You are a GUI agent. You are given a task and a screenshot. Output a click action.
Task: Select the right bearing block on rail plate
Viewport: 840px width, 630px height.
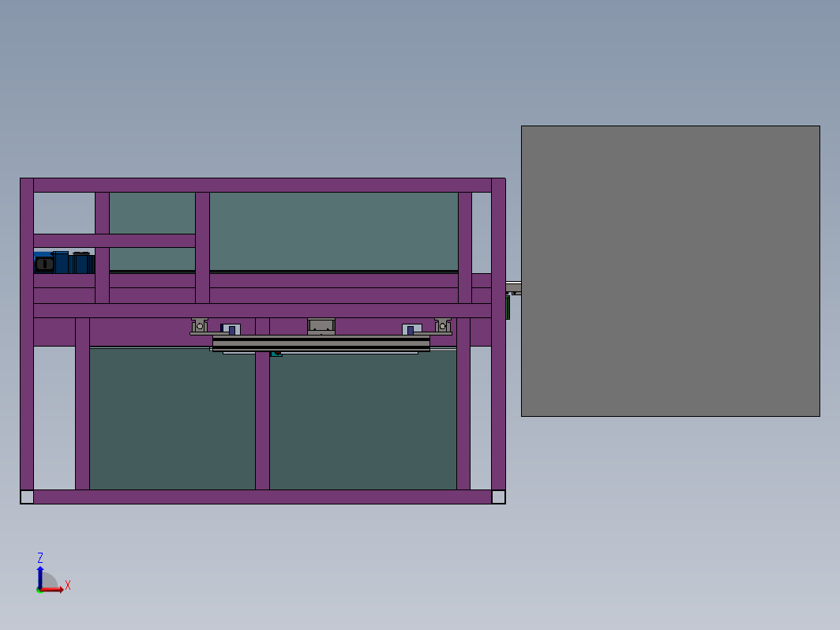[442, 325]
